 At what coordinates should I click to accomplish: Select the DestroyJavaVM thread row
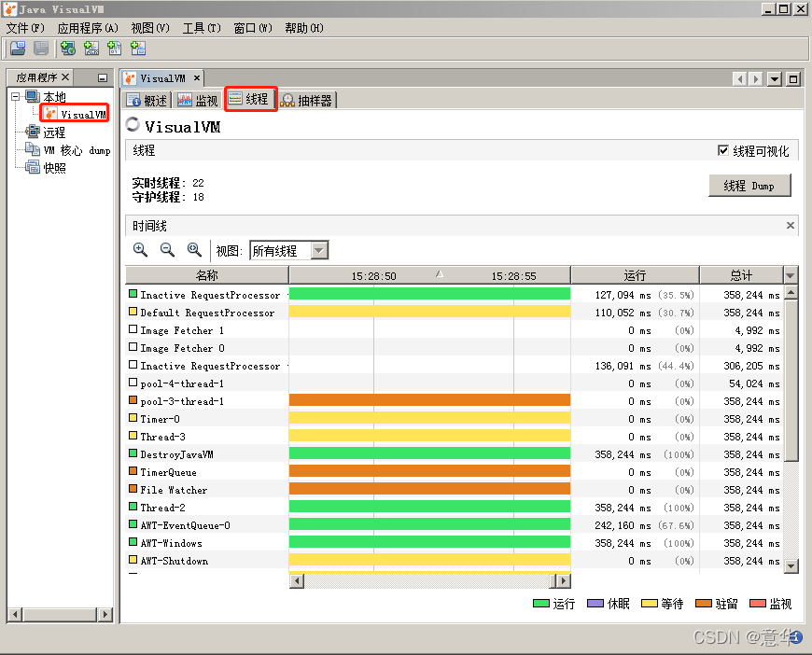[x=455, y=454]
